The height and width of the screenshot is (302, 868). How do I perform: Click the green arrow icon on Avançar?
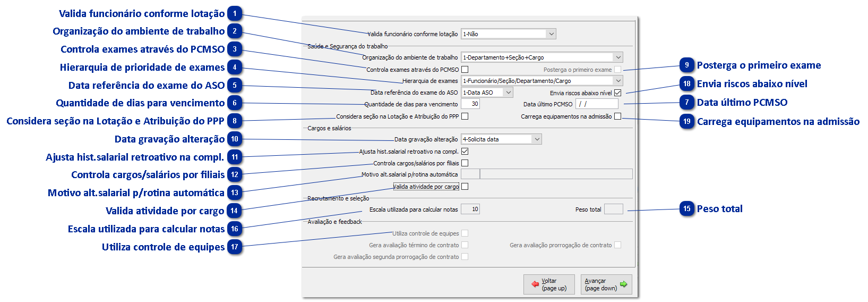[x=624, y=284]
